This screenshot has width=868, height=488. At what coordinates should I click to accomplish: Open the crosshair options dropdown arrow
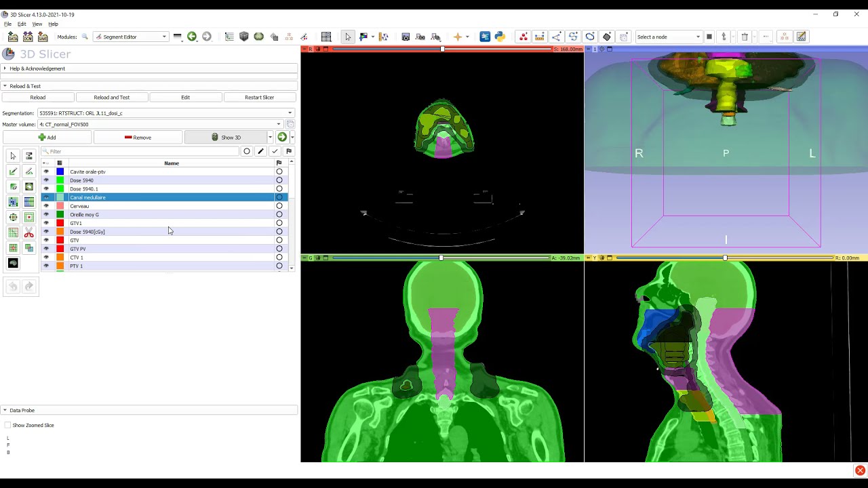coord(467,37)
